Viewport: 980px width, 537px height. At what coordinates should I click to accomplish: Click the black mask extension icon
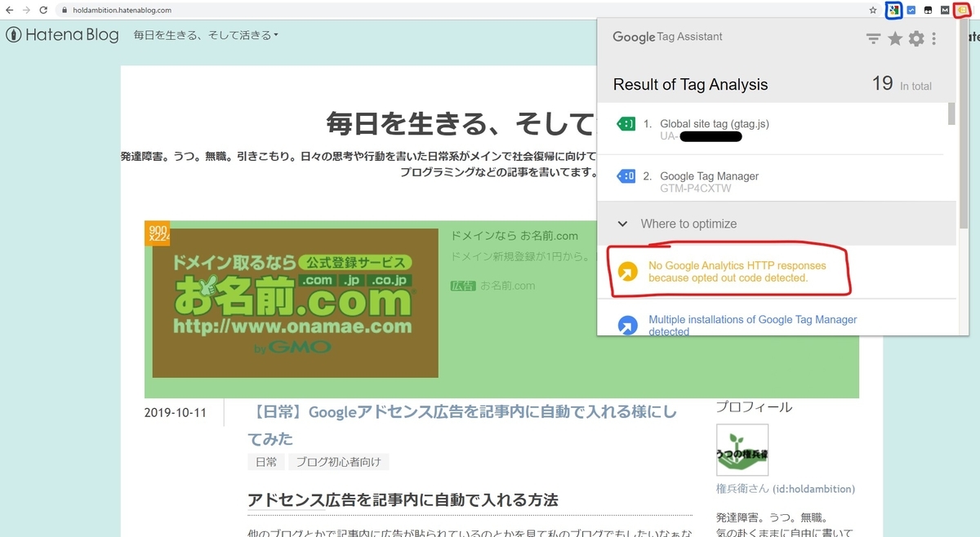point(929,10)
